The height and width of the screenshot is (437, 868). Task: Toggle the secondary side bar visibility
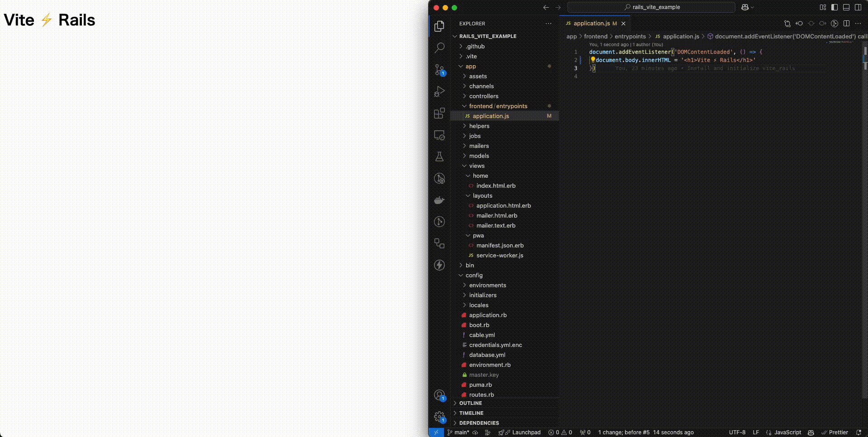tap(858, 7)
